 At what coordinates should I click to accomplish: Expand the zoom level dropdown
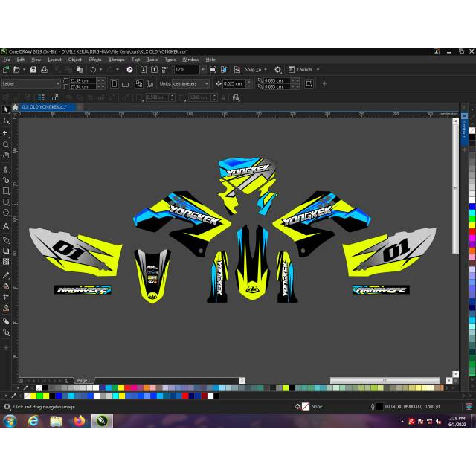[203, 69]
